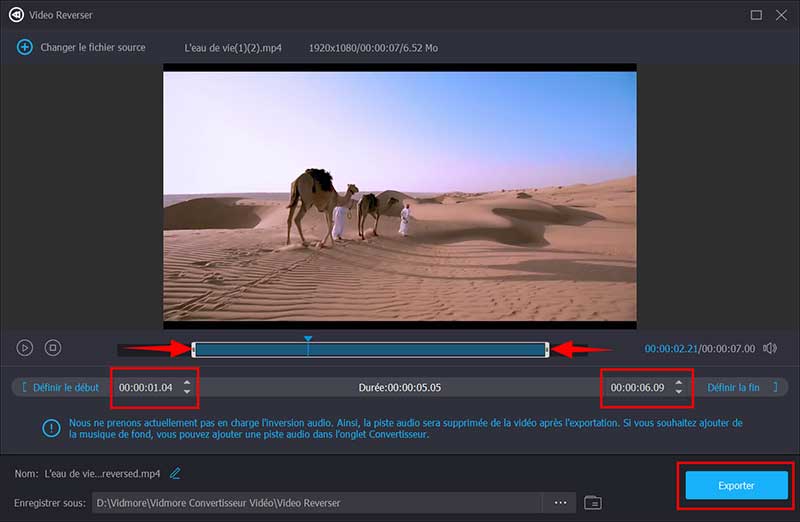Click the info text '1920x1080/00:00:07/6.52 Mo'
Viewport: 800px width, 522px height.
coord(373,48)
